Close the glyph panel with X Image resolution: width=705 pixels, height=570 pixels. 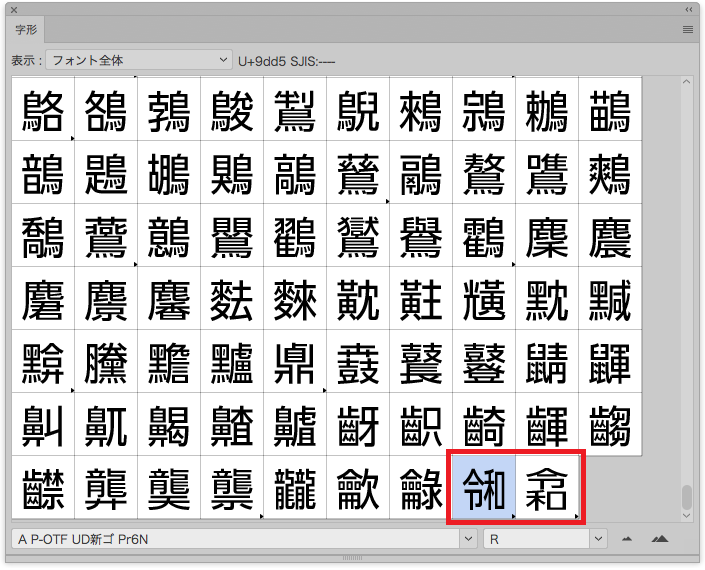[x=14, y=9]
